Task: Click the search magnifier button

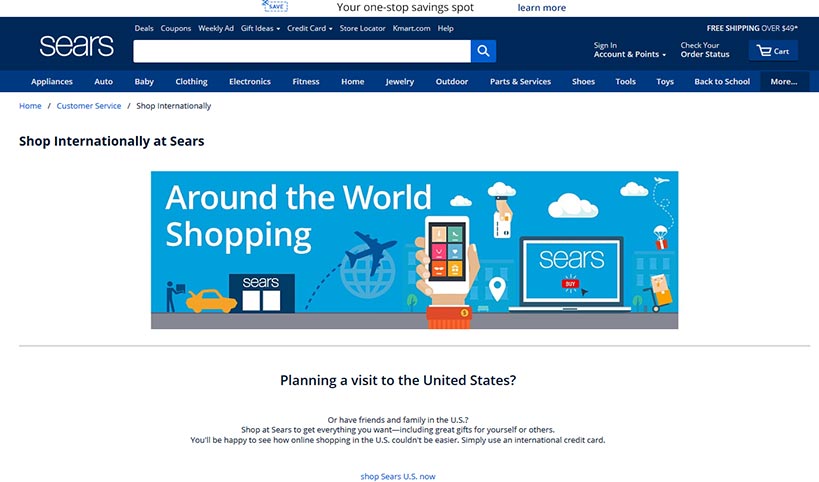Action: (x=483, y=51)
